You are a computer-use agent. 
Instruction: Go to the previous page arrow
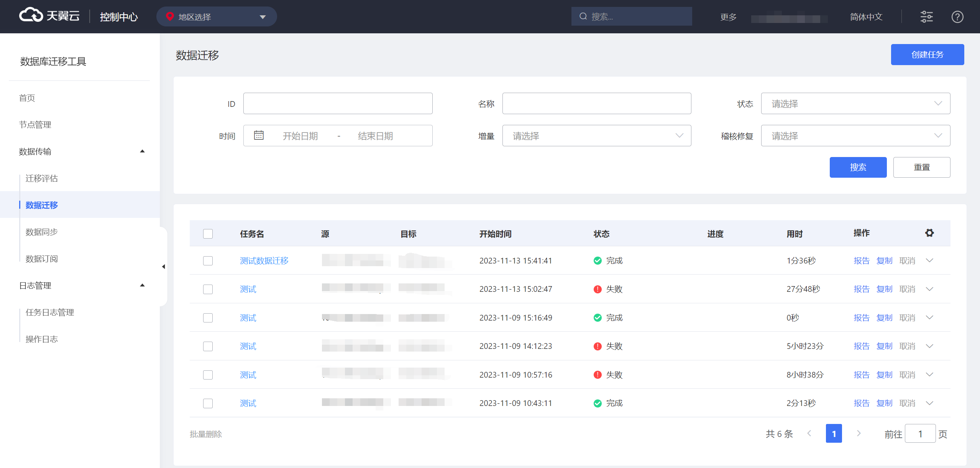click(809, 433)
